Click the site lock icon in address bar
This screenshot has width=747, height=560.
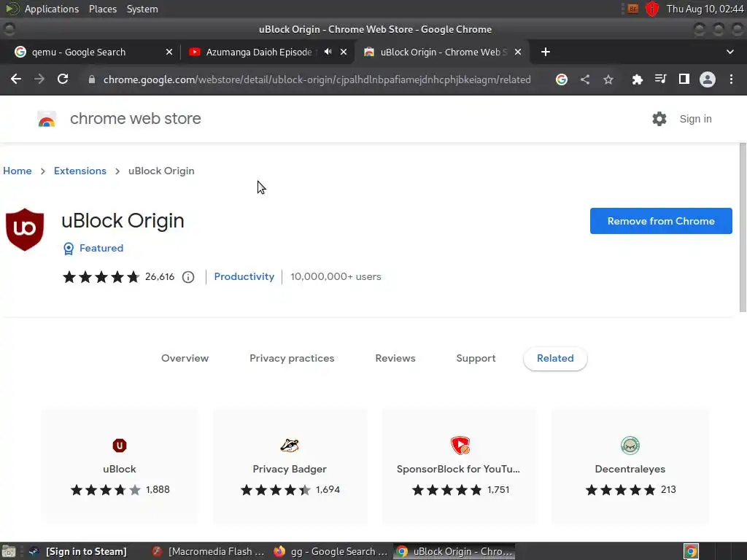coord(92,79)
